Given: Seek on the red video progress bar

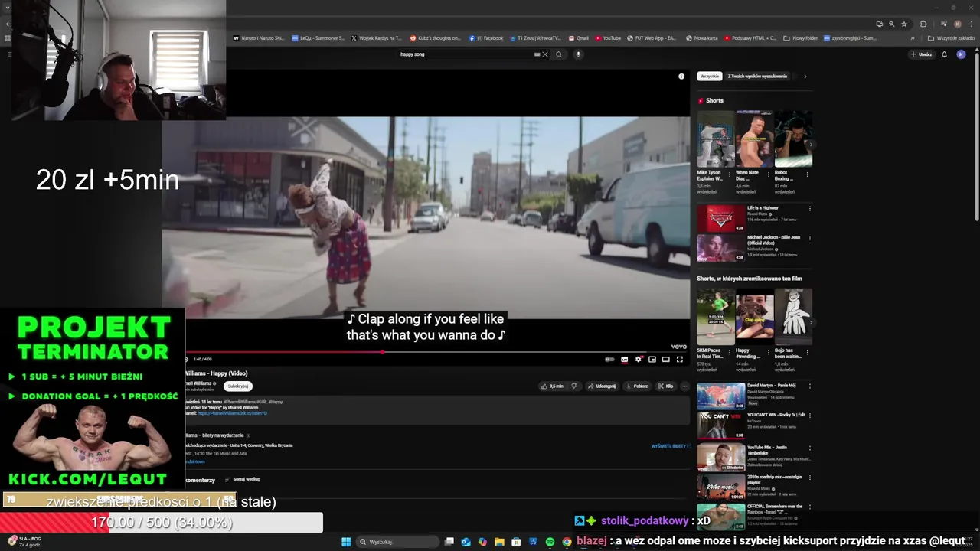Looking at the screenshot, I should [x=436, y=352].
